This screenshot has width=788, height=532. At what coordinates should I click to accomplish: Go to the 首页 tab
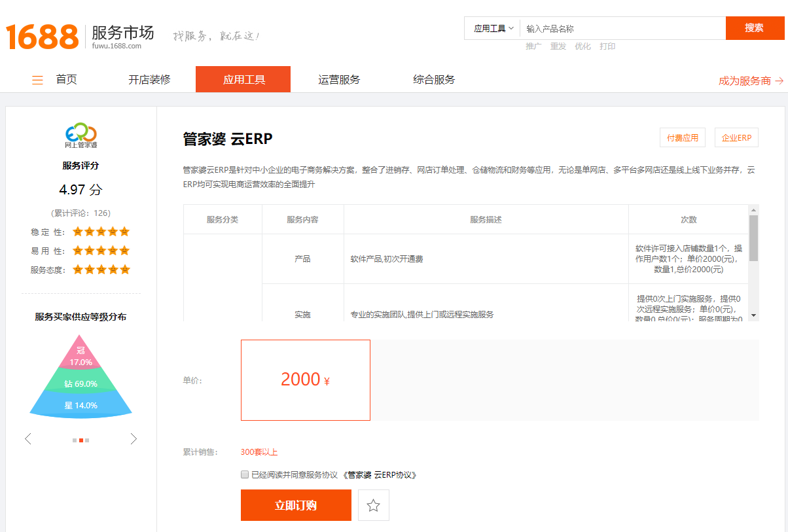(66, 80)
